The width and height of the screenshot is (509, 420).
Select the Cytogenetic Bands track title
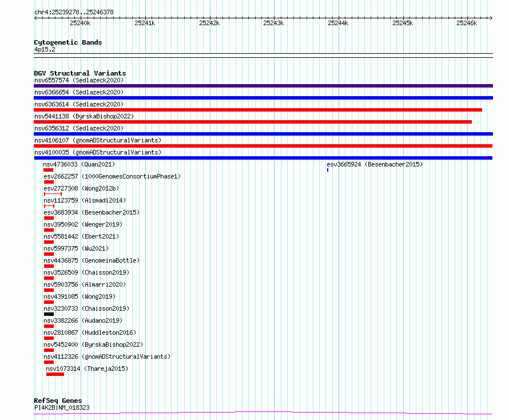click(x=68, y=42)
